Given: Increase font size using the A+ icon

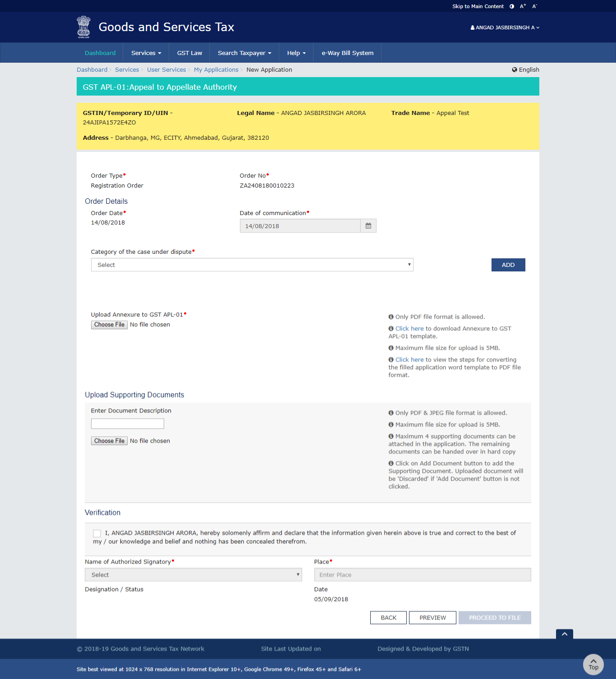Looking at the screenshot, I should 523,6.
